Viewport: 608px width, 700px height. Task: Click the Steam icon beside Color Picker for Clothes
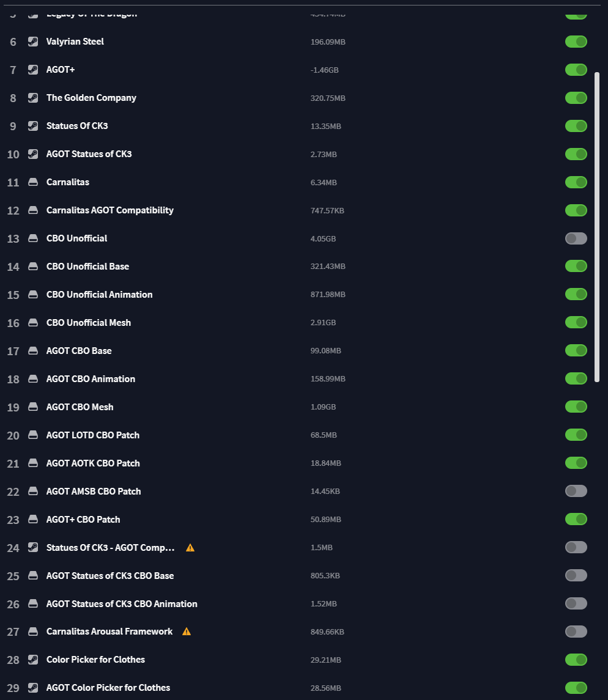tap(33, 660)
